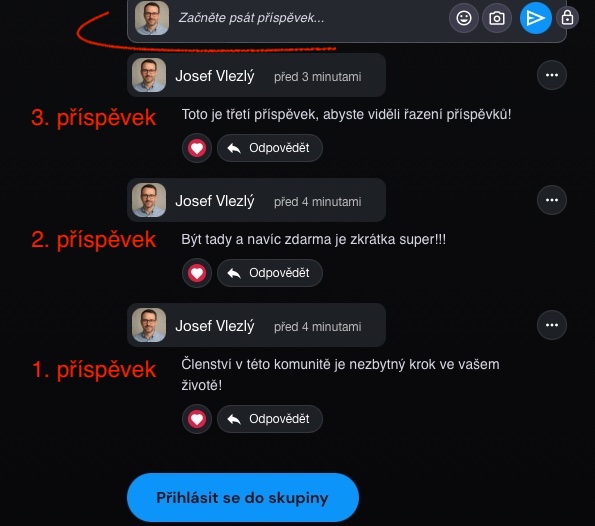Toggle the padlock privacy icon
The height and width of the screenshot is (526, 595).
click(x=567, y=18)
